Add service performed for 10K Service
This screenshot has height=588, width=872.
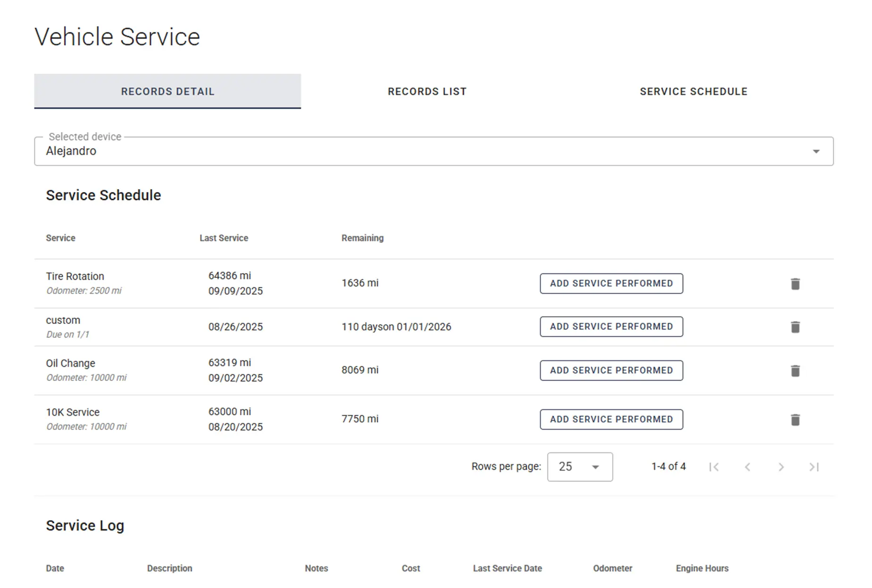(611, 419)
